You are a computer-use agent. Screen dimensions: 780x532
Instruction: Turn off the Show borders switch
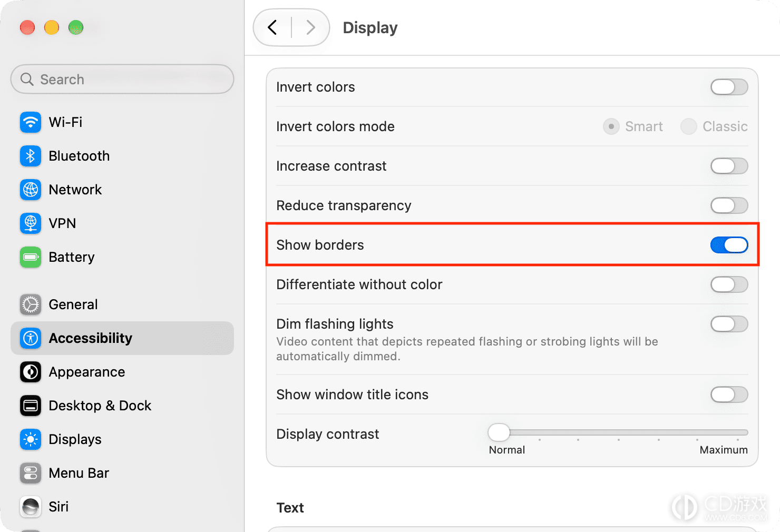point(729,245)
